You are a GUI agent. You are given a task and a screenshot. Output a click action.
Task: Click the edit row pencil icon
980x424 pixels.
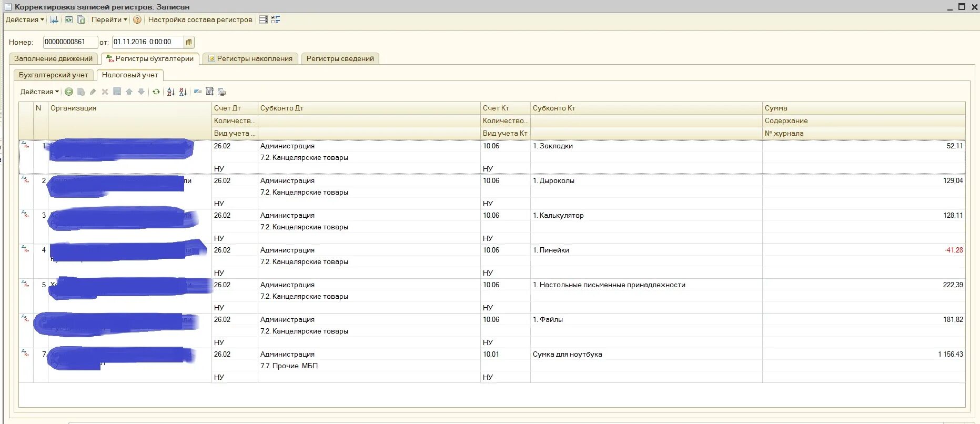tap(93, 92)
